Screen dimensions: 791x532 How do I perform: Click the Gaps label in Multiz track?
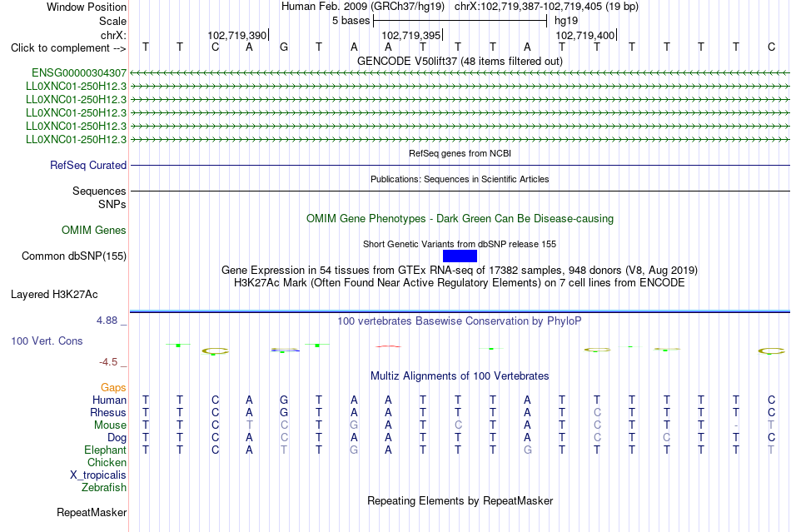click(113, 388)
